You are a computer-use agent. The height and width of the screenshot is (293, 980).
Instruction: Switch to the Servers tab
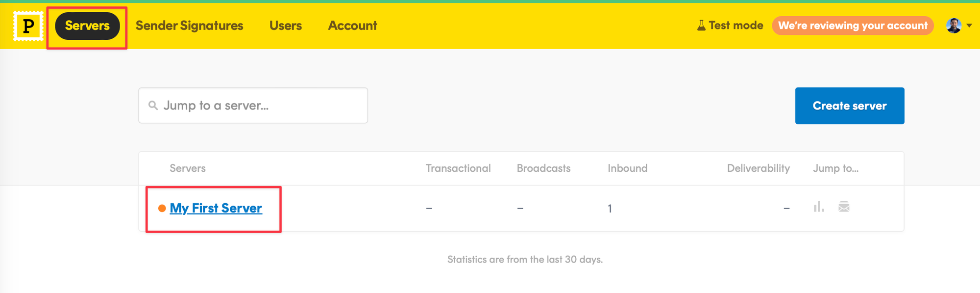[87, 26]
